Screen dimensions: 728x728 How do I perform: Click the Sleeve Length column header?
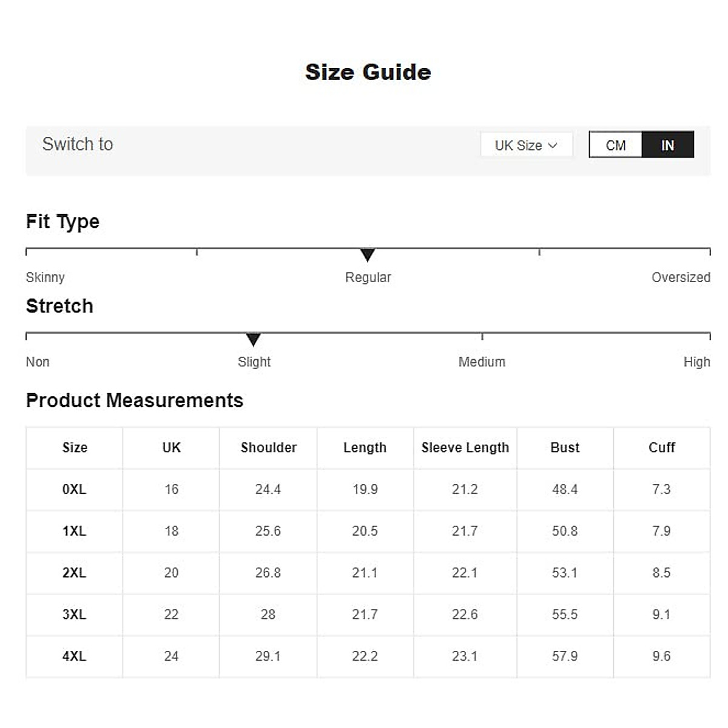coord(465,448)
